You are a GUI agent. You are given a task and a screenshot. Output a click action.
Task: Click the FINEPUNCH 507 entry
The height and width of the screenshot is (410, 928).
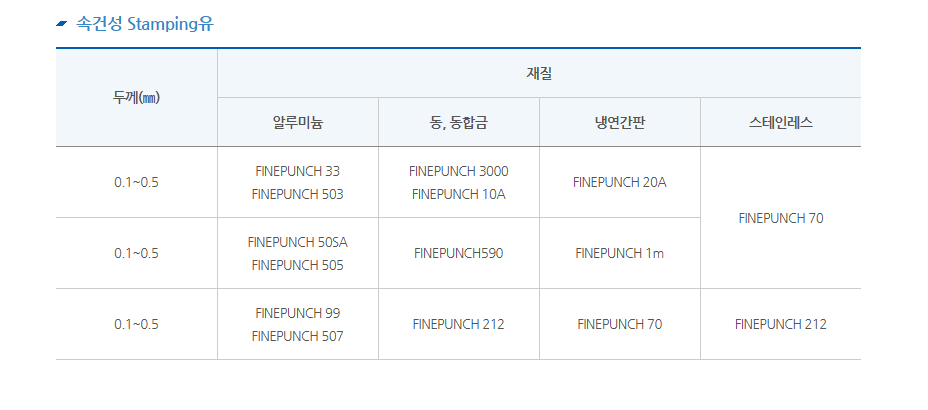pyautogui.click(x=297, y=336)
